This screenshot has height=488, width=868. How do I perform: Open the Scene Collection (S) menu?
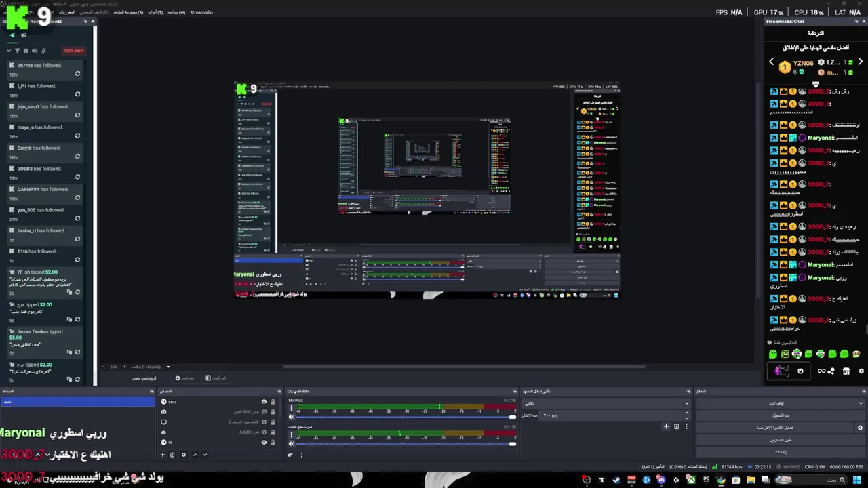pyautogui.click(x=128, y=12)
